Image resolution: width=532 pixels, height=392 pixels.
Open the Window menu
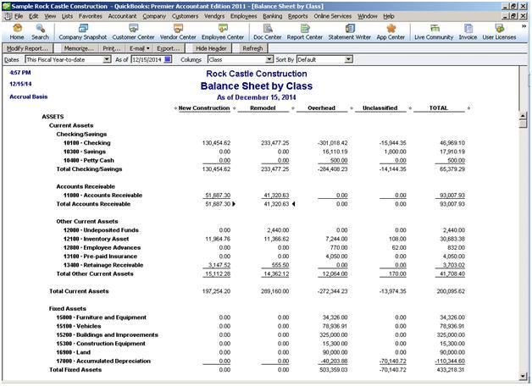(x=367, y=16)
